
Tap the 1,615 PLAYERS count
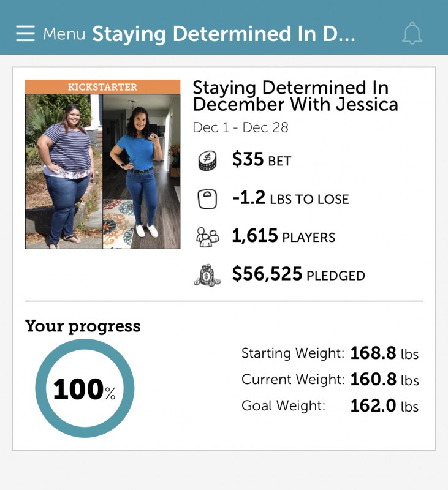[x=283, y=236]
